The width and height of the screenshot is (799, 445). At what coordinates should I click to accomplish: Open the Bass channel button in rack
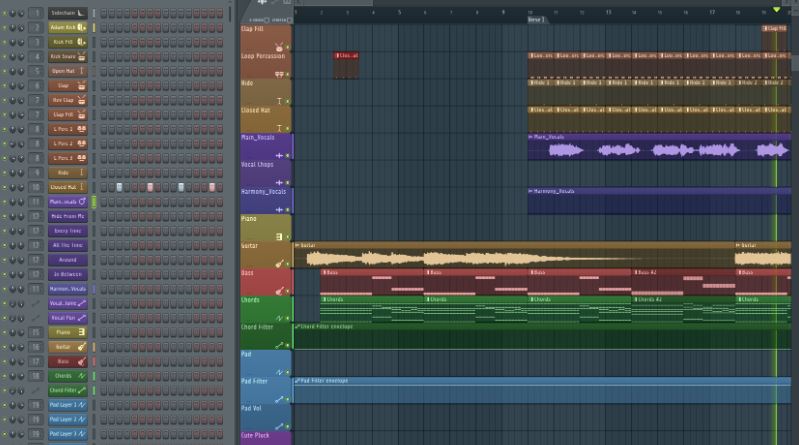click(x=68, y=361)
